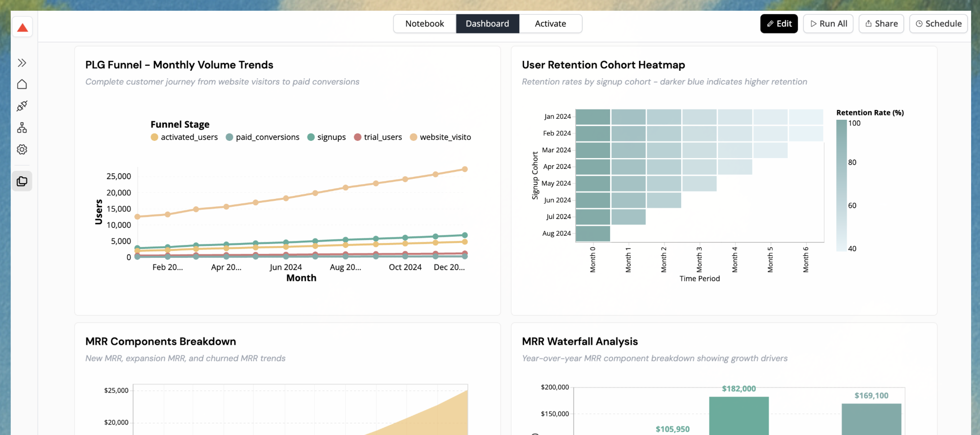This screenshot has height=435, width=980.
Task: Click the Edit button
Action: (779, 24)
